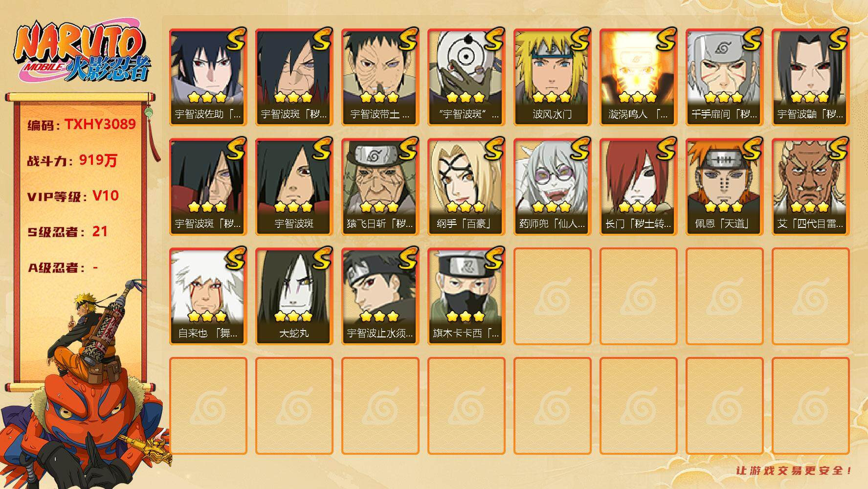Select the 猿飞日斩 ninja card
The image size is (868, 489).
pyautogui.click(x=380, y=187)
